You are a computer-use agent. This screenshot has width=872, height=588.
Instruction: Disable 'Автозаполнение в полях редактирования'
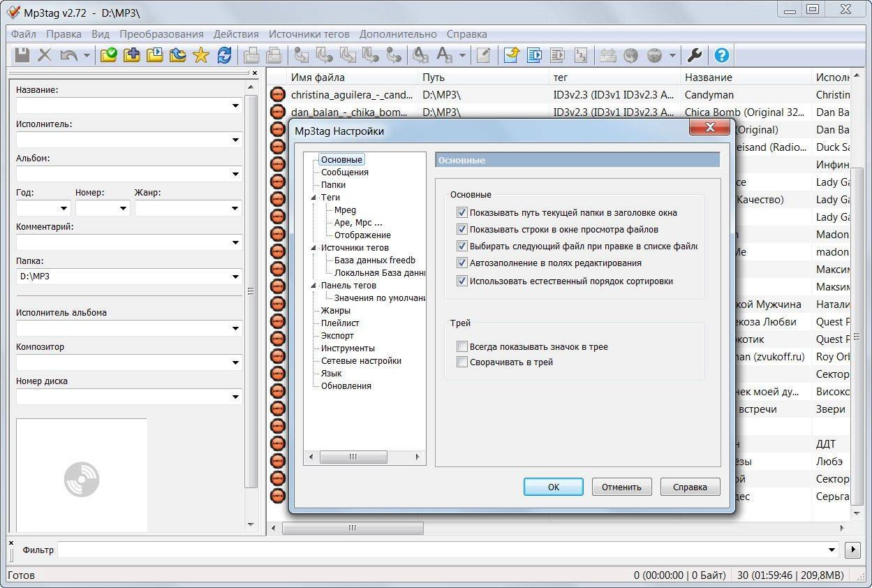[x=461, y=263]
